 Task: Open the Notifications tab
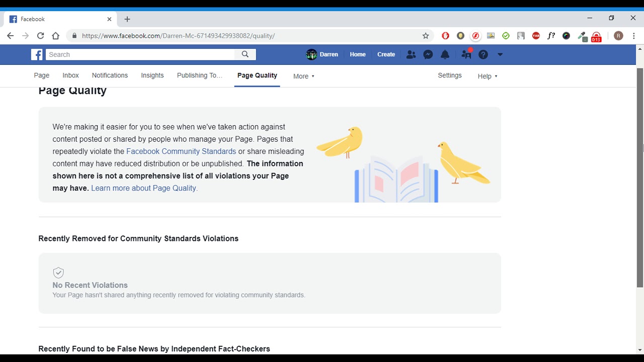pos(110,75)
